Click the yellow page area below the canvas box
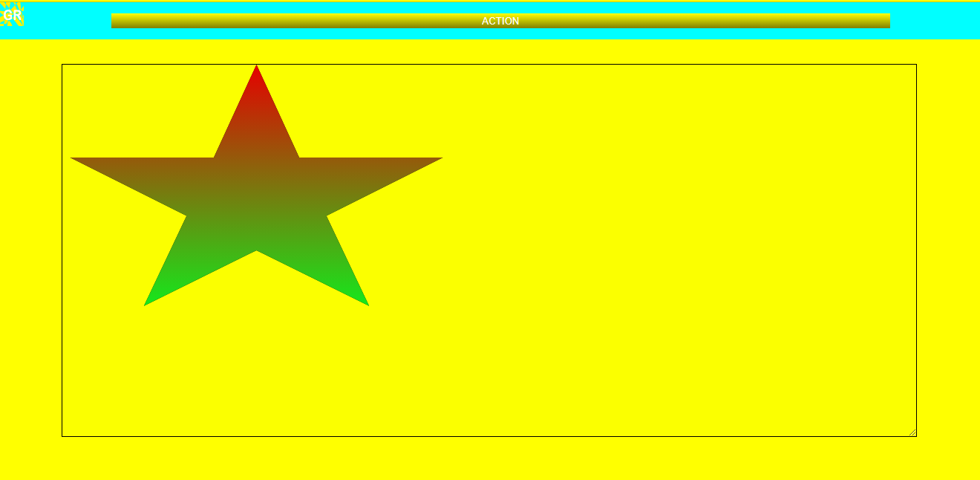 pos(490,458)
